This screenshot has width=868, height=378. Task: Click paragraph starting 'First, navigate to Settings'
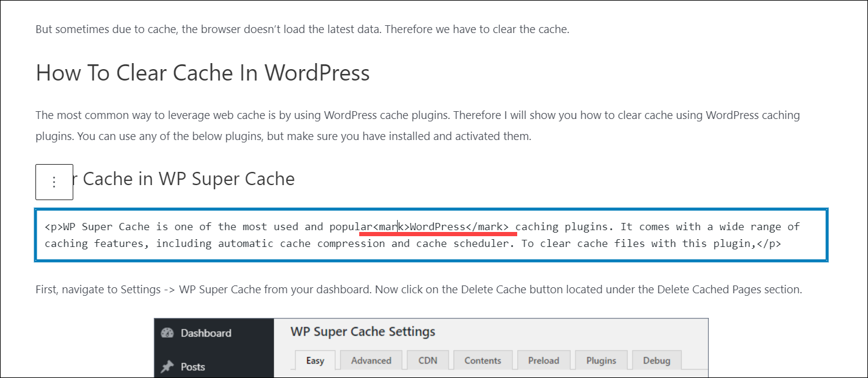(x=419, y=290)
